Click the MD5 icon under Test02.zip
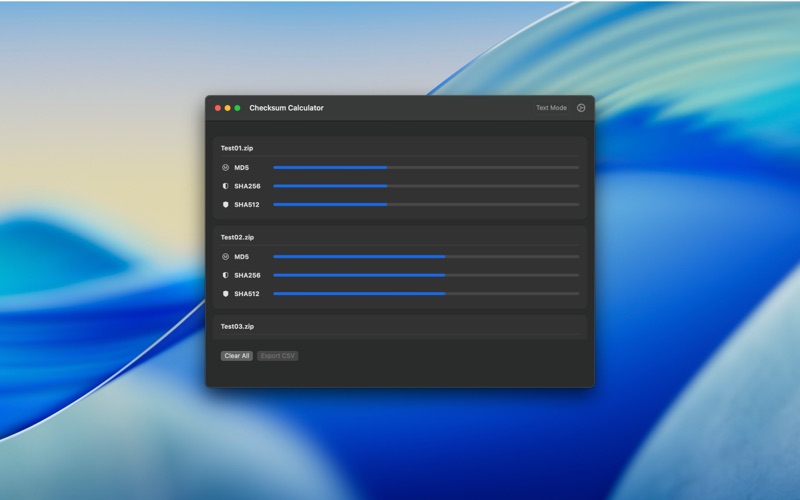The image size is (800, 500). pyautogui.click(x=225, y=256)
